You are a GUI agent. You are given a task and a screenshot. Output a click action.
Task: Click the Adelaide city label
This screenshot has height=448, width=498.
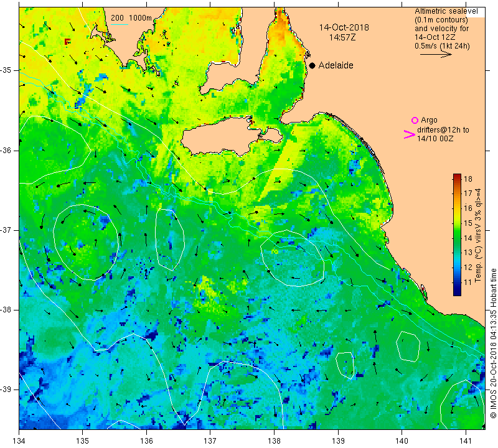[x=336, y=65]
